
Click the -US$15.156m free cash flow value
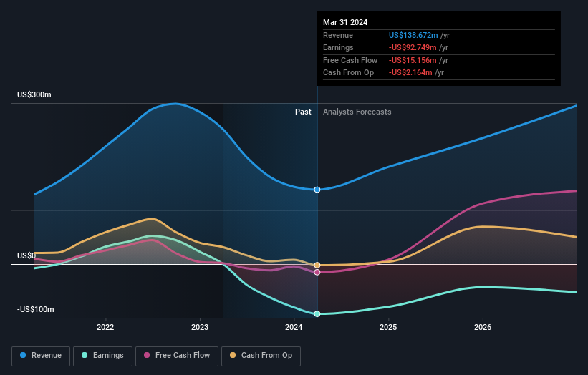[413, 60]
